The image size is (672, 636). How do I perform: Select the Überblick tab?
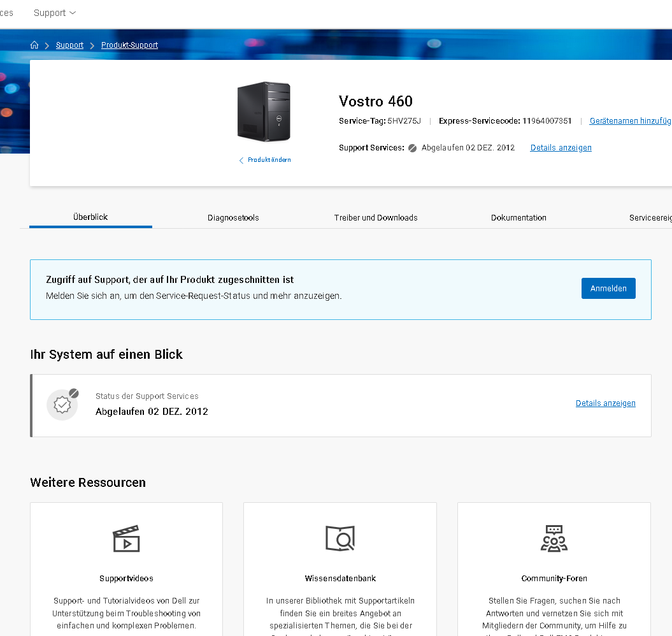pyautogui.click(x=90, y=217)
